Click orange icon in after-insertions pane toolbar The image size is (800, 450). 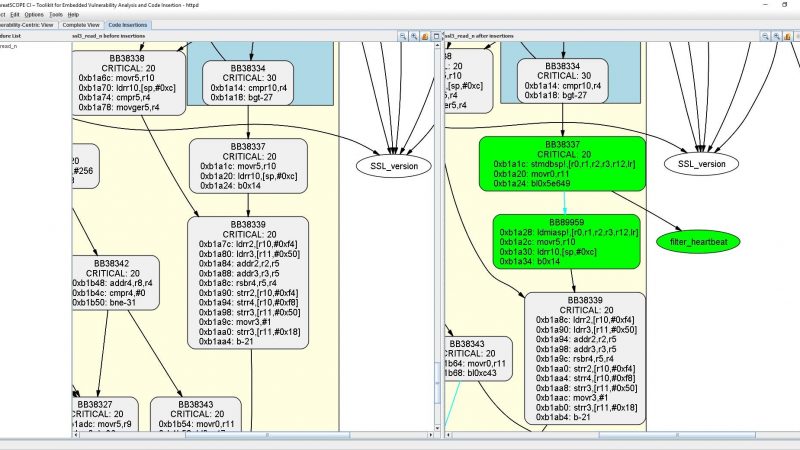point(787,36)
